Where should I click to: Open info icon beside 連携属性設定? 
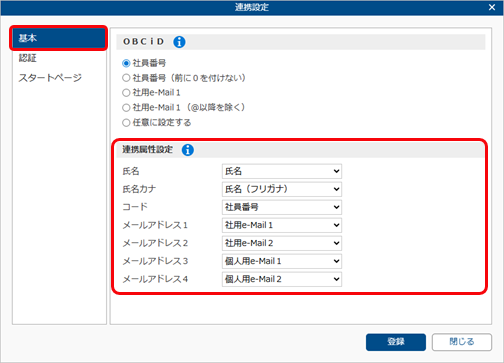point(188,150)
